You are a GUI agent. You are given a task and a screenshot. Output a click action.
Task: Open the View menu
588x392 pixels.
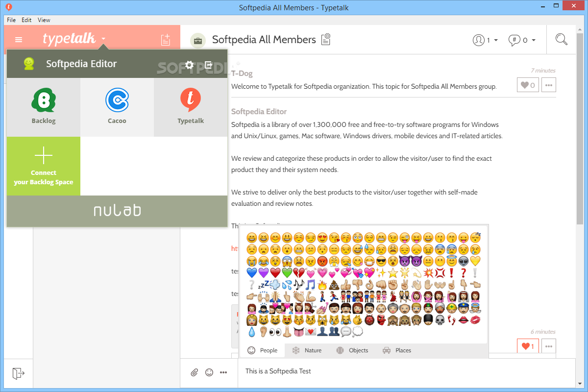(44, 20)
